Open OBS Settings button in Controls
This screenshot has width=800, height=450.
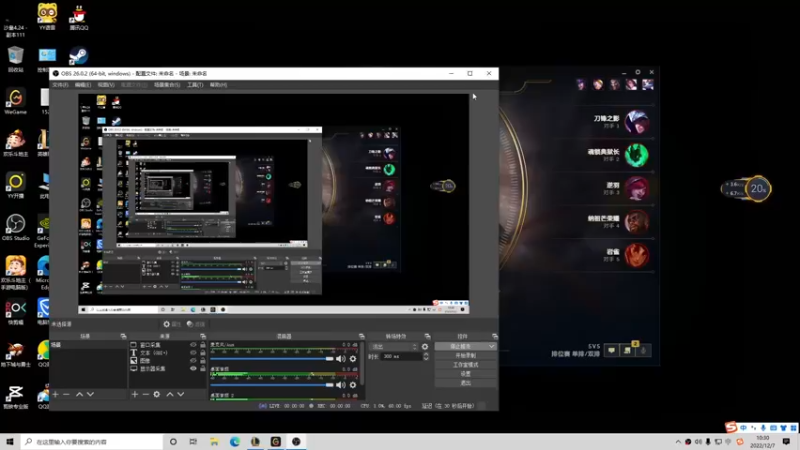(x=465, y=374)
